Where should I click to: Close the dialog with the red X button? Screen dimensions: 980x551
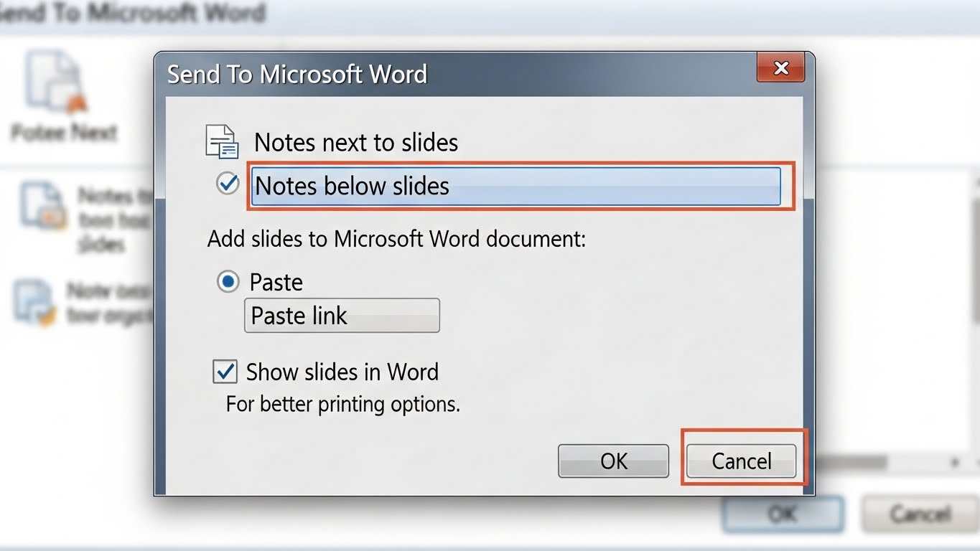[781, 68]
